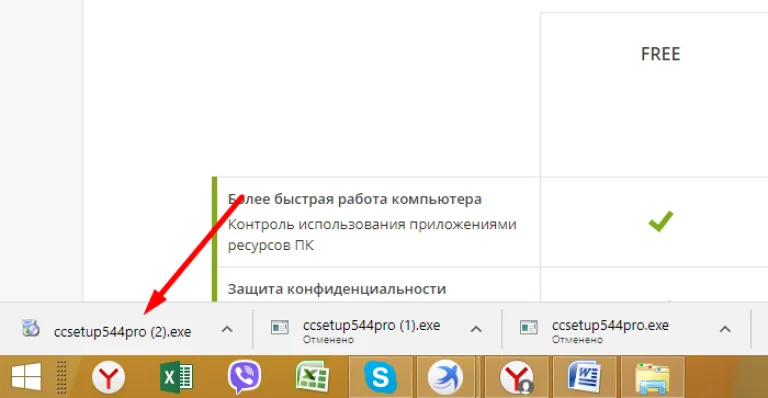Viewport: 768px width, 398px height.
Task: Click the taskbar drag handle dots
Action: (x=62, y=377)
